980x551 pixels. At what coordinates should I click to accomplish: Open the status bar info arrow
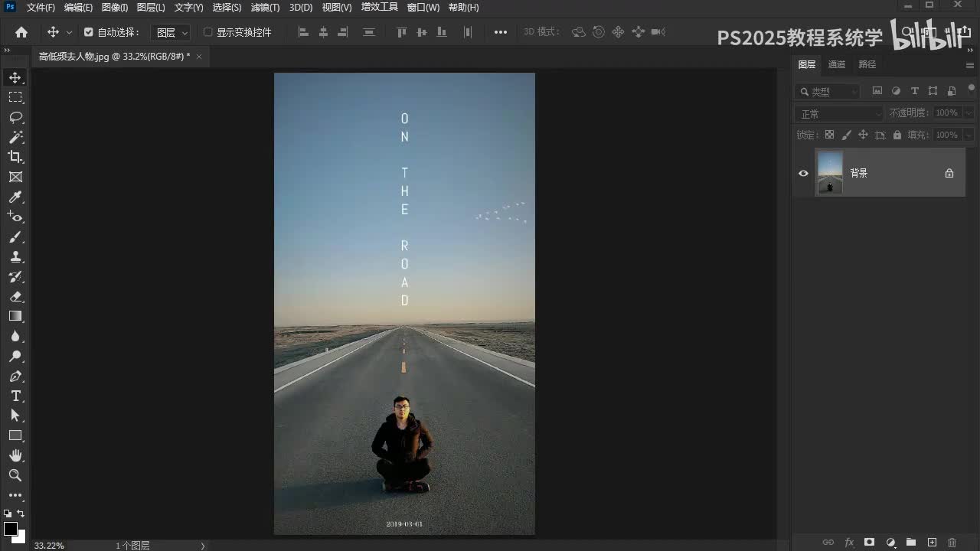pos(203,546)
